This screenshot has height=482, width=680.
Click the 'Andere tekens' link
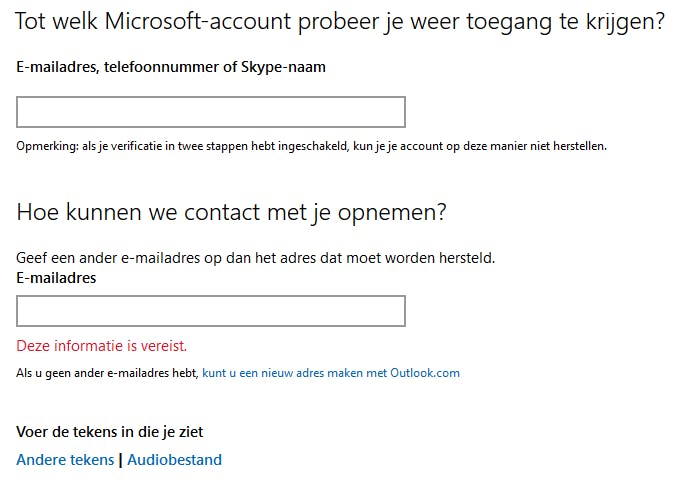click(x=65, y=460)
